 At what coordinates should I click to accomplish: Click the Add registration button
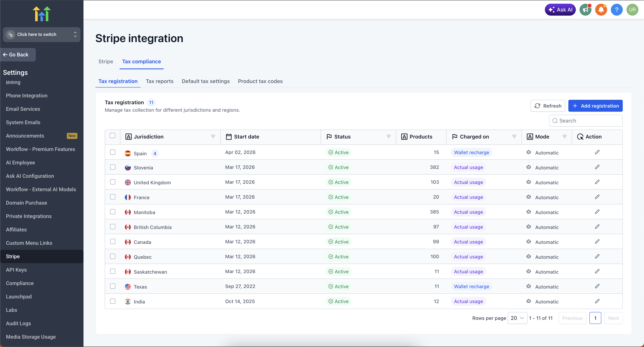point(595,106)
